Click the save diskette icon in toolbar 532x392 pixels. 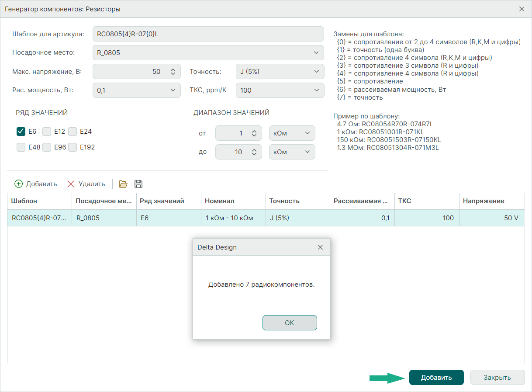pyautogui.click(x=138, y=184)
